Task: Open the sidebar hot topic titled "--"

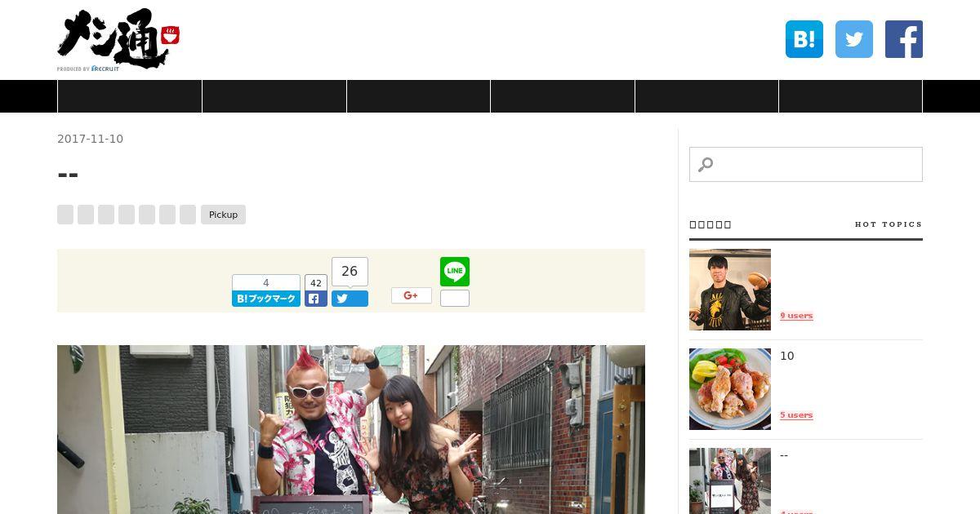Action: [x=784, y=455]
